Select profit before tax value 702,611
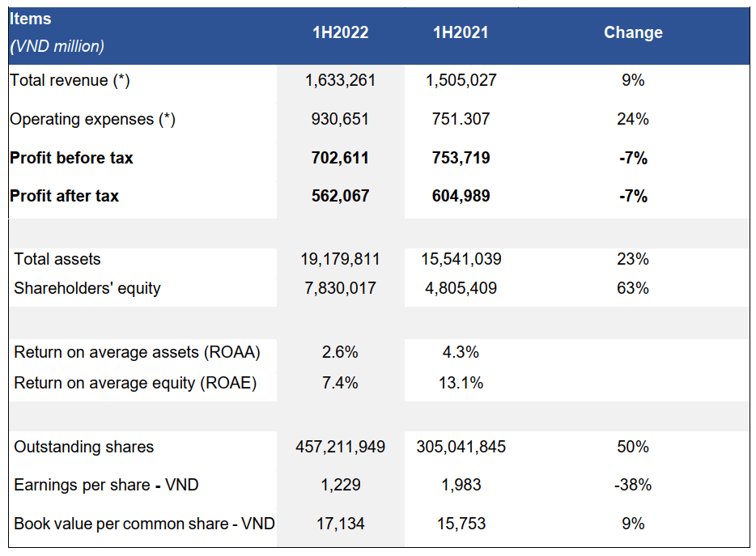 coord(341,158)
